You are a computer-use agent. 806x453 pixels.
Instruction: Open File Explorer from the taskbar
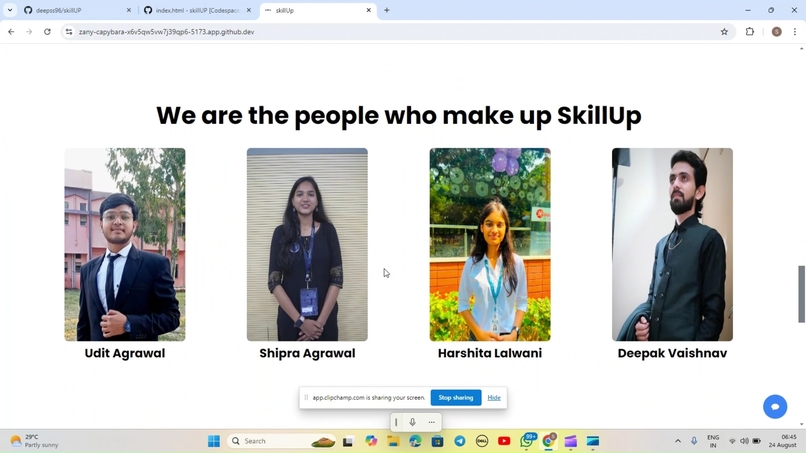point(393,441)
